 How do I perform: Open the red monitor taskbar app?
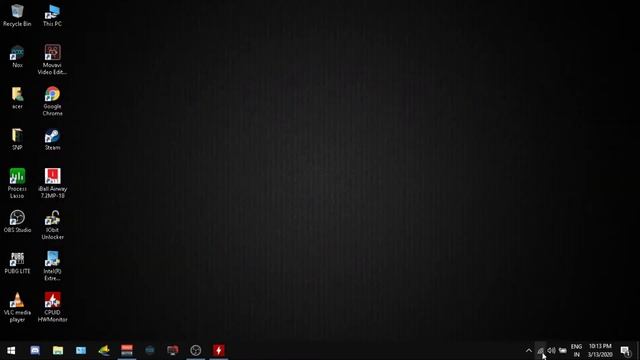pyautogui.click(x=173, y=350)
